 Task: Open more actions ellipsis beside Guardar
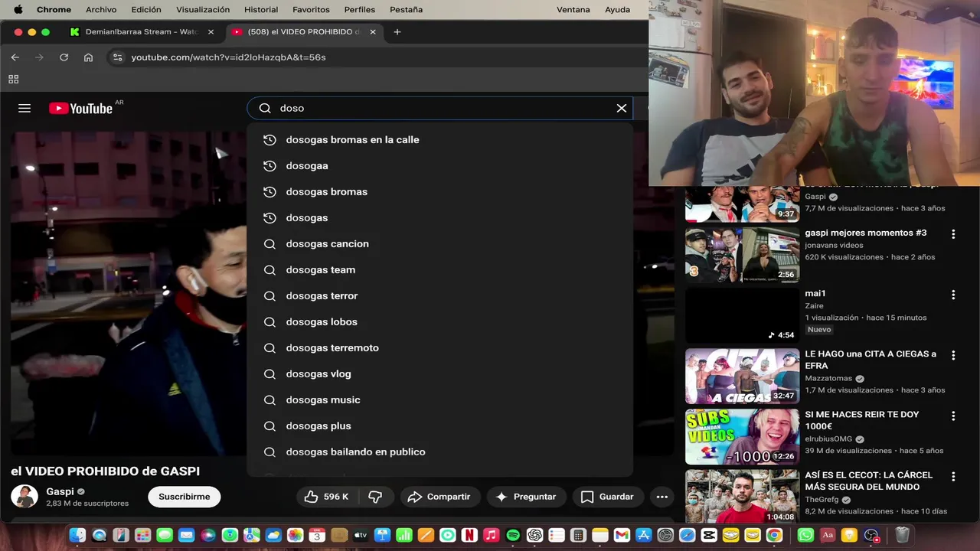[x=662, y=497]
